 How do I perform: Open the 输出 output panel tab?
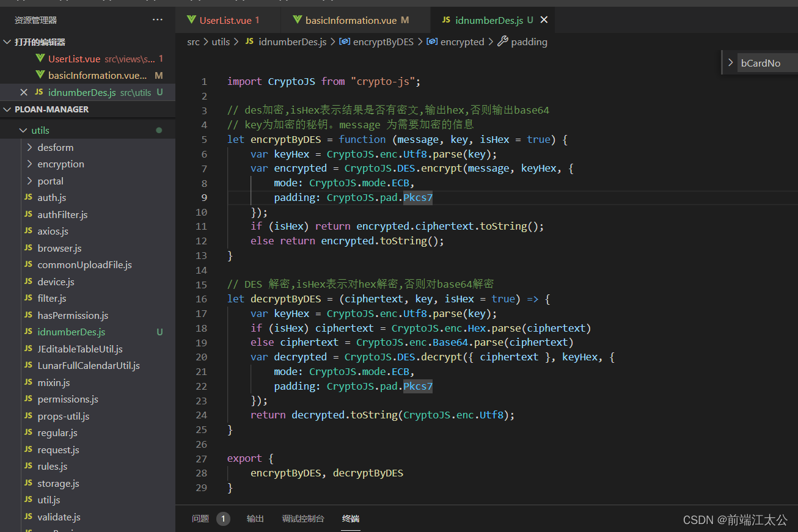255,519
